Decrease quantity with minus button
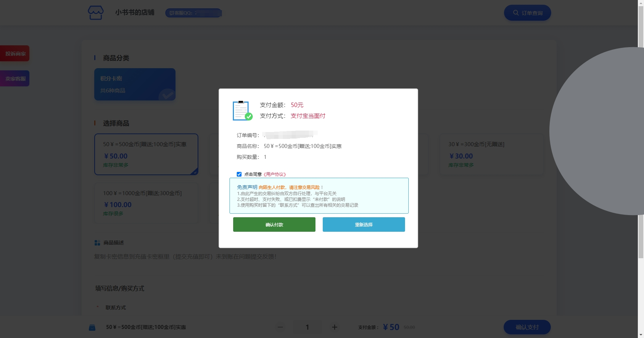 pyautogui.click(x=280, y=327)
